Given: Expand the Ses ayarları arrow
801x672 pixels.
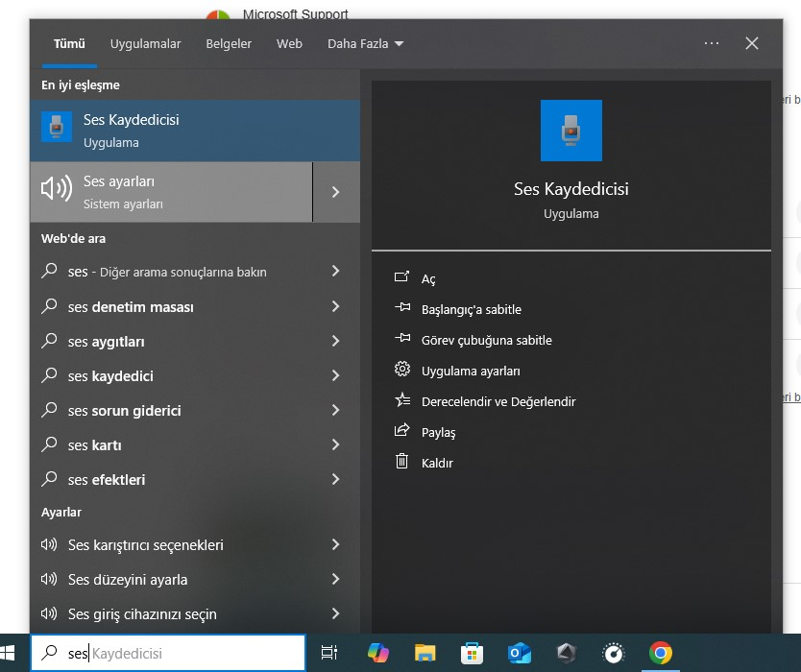Looking at the screenshot, I should point(336,192).
